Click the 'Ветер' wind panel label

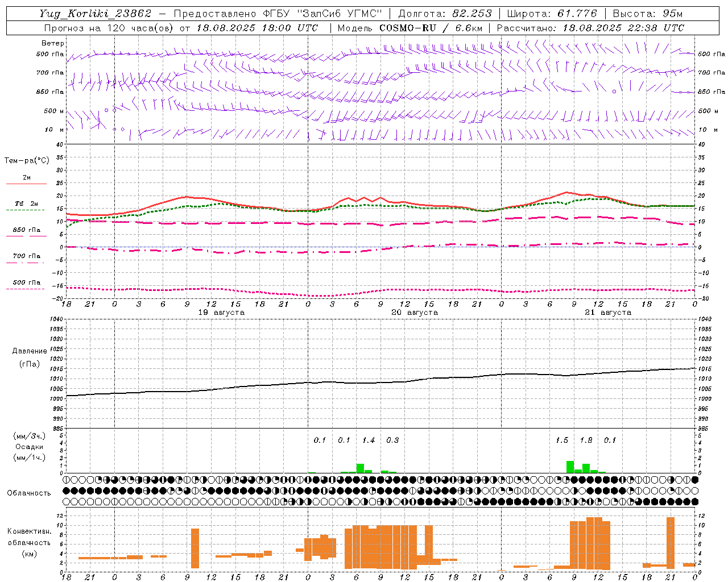(x=53, y=43)
